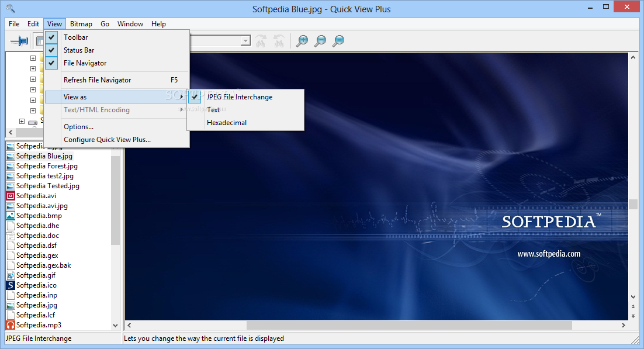Click the image viewer scroll right arrow
Screen dimensions: 644x349
pyautogui.click(x=623, y=325)
